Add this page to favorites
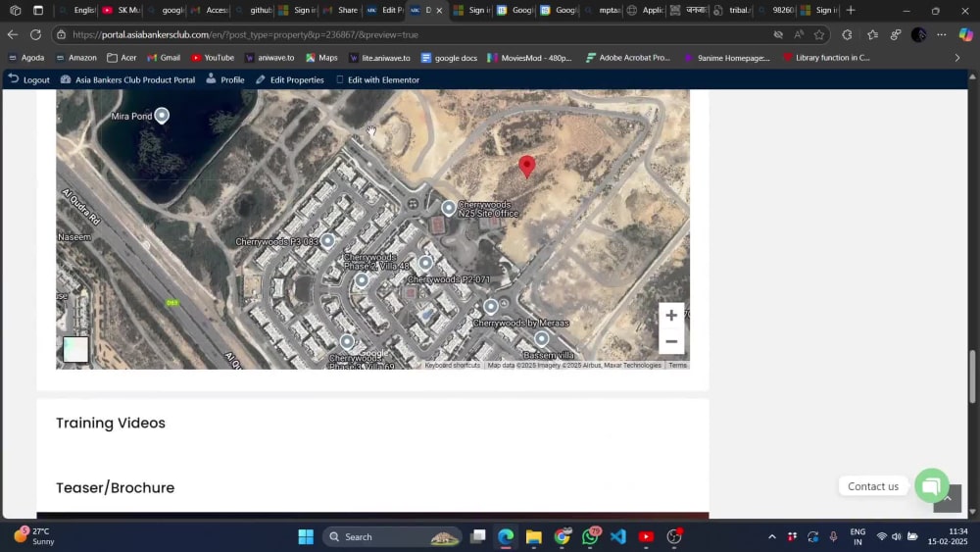Screen dimensions: 980x552 (818, 35)
